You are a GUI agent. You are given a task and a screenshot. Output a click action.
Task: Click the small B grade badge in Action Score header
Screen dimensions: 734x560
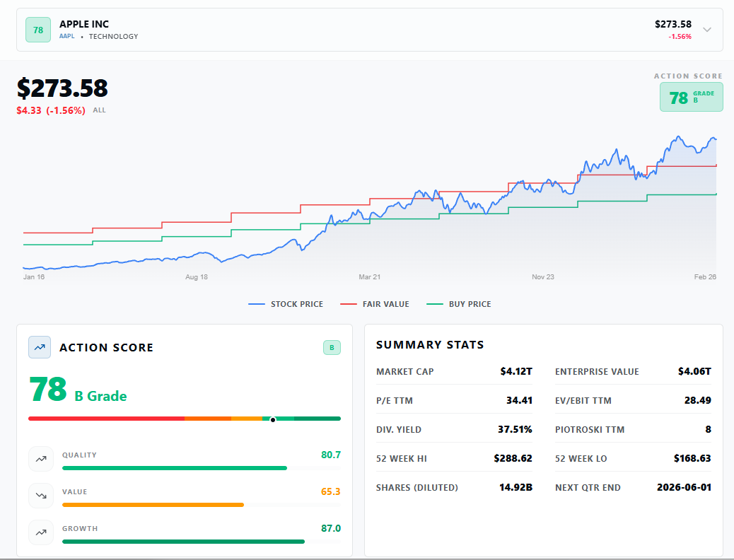pyautogui.click(x=332, y=347)
